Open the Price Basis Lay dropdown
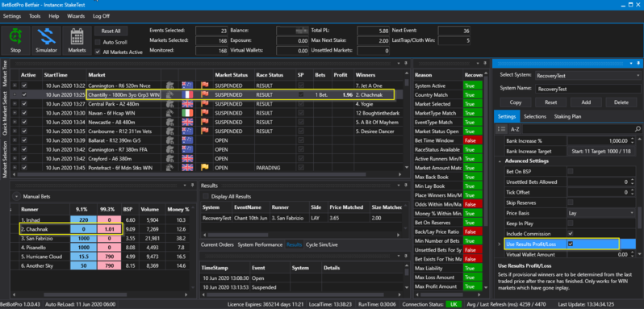This screenshot has height=309, width=644. tap(601, 213)
